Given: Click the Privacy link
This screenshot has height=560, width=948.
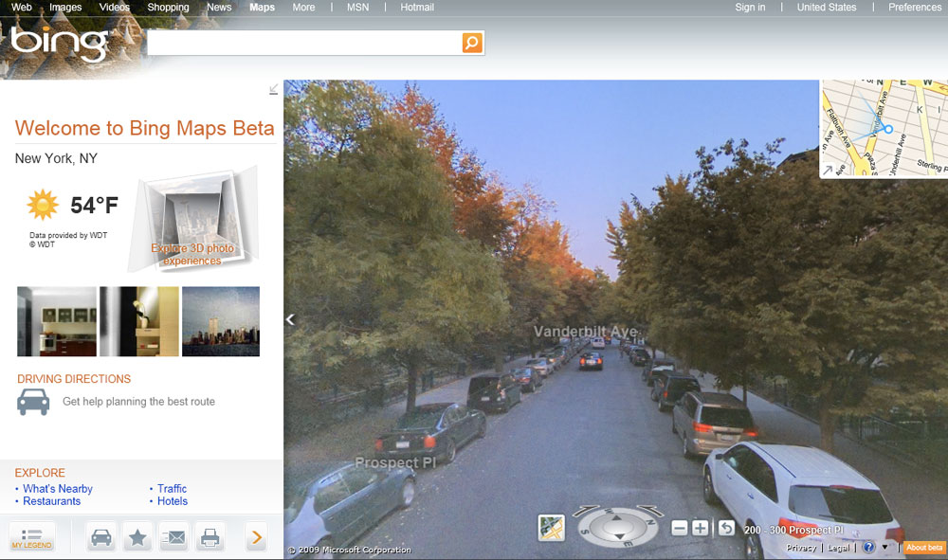Looking at the screenshot, I should tap(801, 548).
